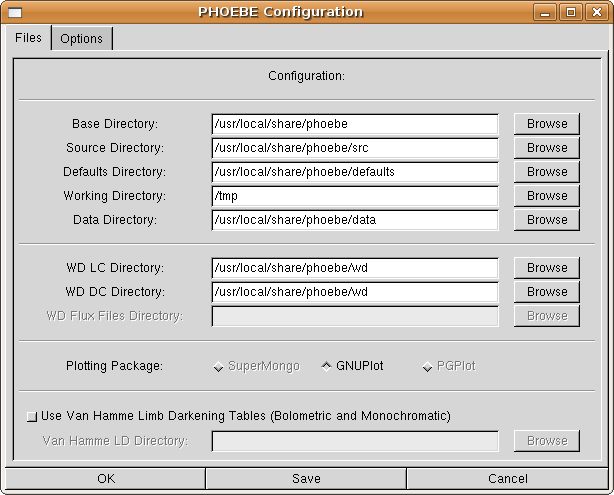Screen dimensions: 614x495
Task: Browse for the Defaults Directory
Action: pos(547,172)
